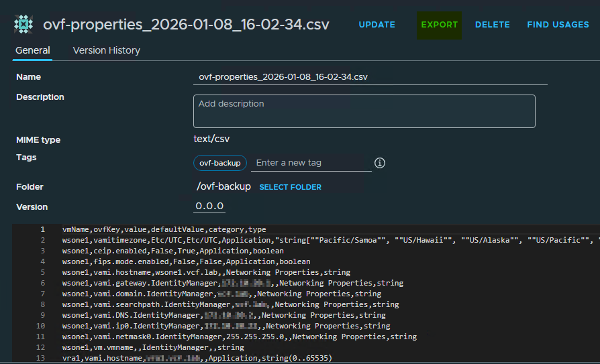Click the /ovf-backup folder path
The image size is (600, 364).
point(223,186)
